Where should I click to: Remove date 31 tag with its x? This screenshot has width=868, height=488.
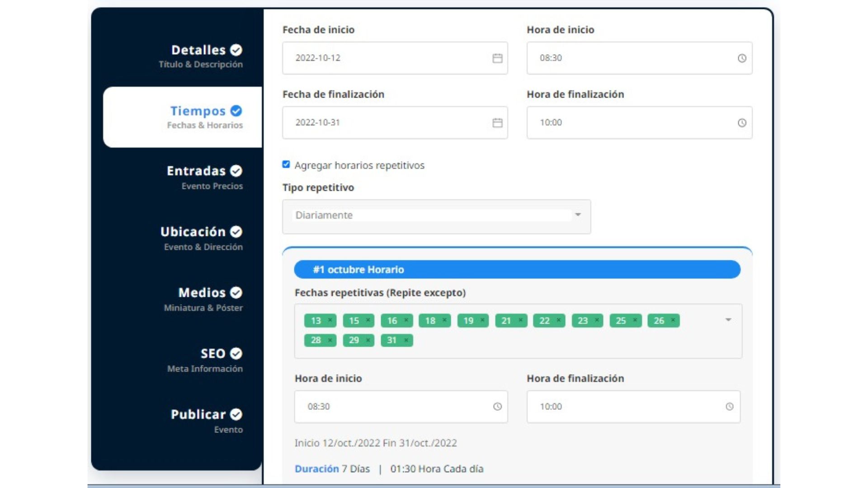tap(406, 340)
